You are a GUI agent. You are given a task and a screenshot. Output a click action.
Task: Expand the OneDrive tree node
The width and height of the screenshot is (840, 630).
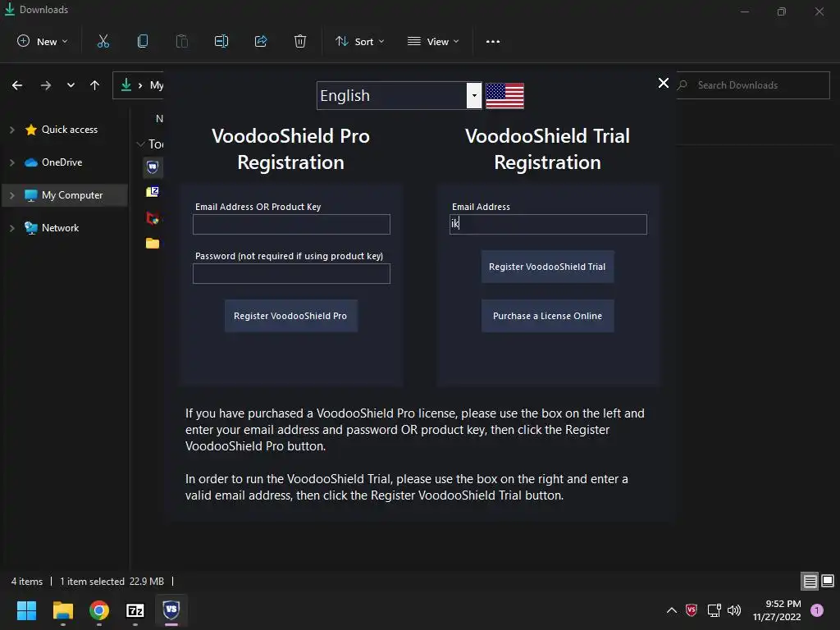coord(11,162)
